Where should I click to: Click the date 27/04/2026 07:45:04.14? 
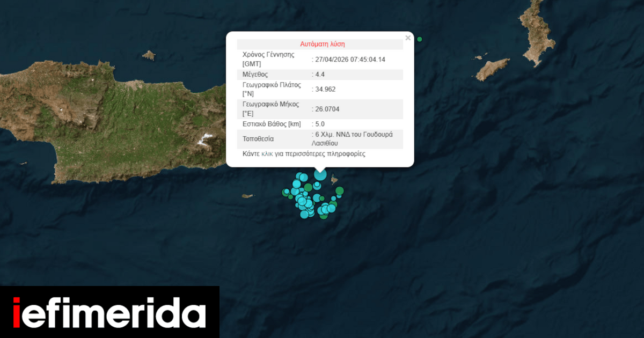point(348,60)
